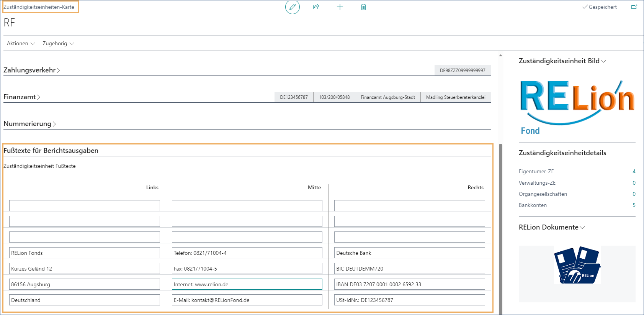Open the Zugehörig menu
Viewport: 644px width, 315px height.
pos(58,44)
